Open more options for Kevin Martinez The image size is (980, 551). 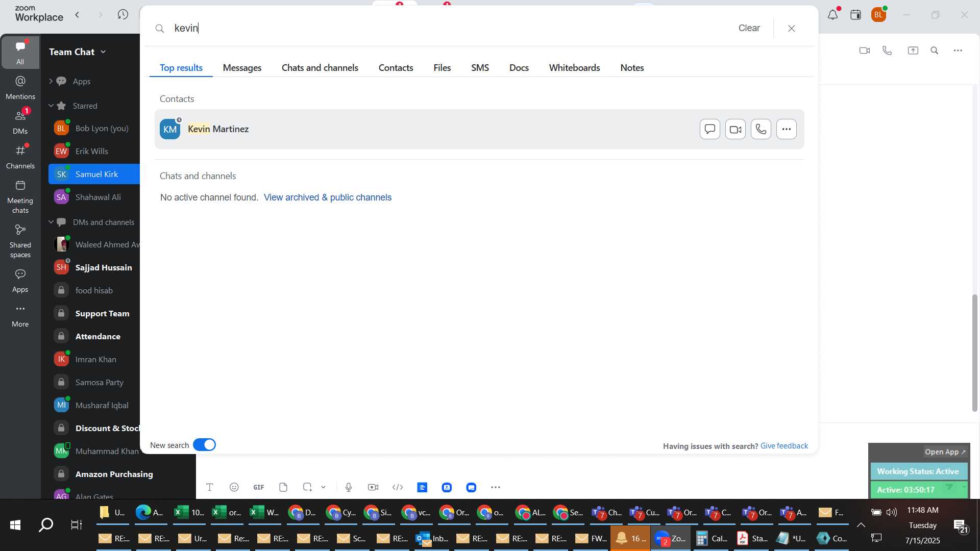click(786, 130)
